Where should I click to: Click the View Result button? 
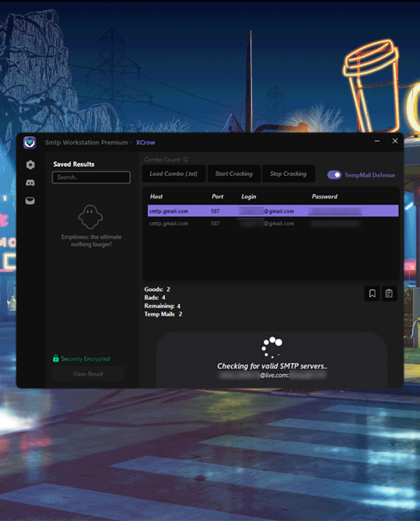89,374
